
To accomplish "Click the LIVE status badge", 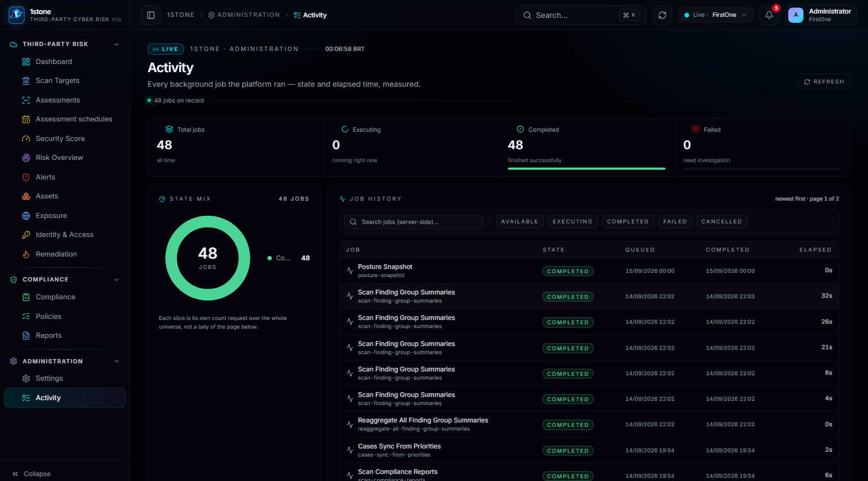I will pyautogui.click(x=165, y=49).
